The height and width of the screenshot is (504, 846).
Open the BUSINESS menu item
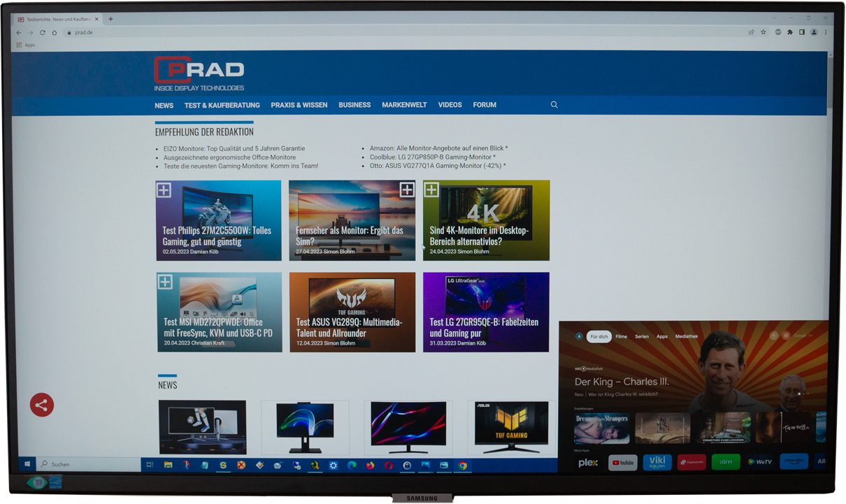[354, 105]
